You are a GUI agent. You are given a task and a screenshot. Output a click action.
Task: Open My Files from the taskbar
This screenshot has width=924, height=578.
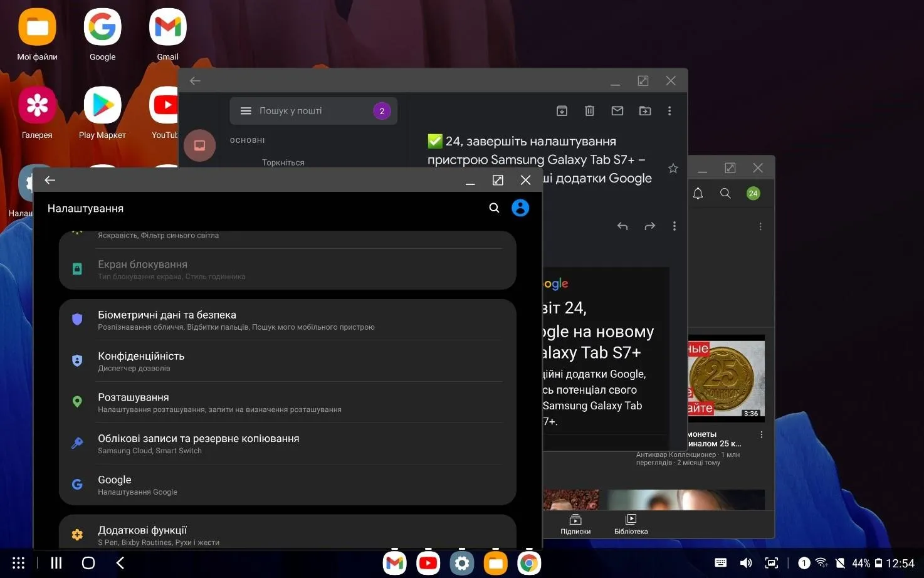(496, 563)
